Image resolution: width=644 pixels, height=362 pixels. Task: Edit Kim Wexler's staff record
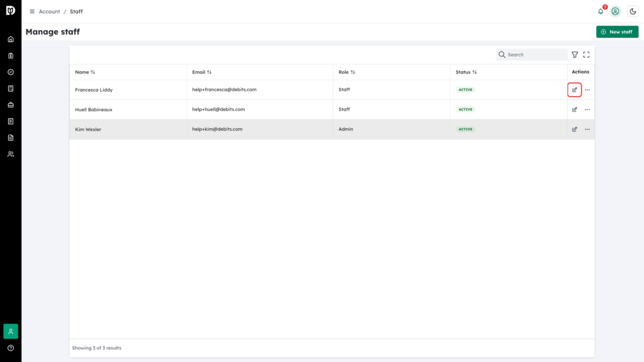(575, 129)
